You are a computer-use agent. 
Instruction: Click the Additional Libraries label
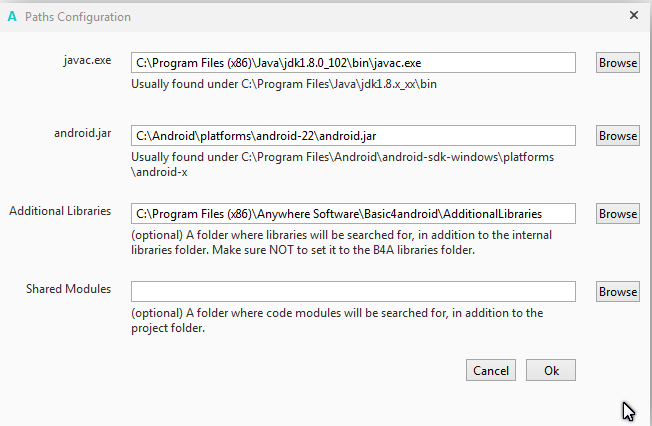[60, 211]
